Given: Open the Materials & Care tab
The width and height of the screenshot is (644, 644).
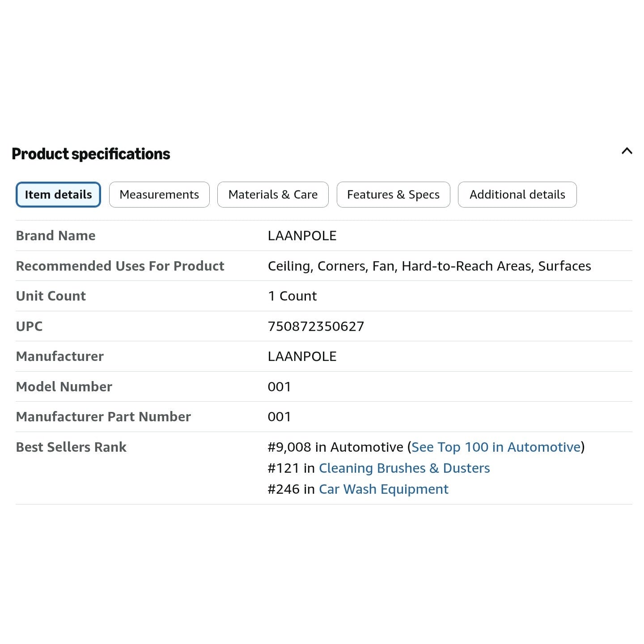Looking at the screenshot, I should point(273,195).
